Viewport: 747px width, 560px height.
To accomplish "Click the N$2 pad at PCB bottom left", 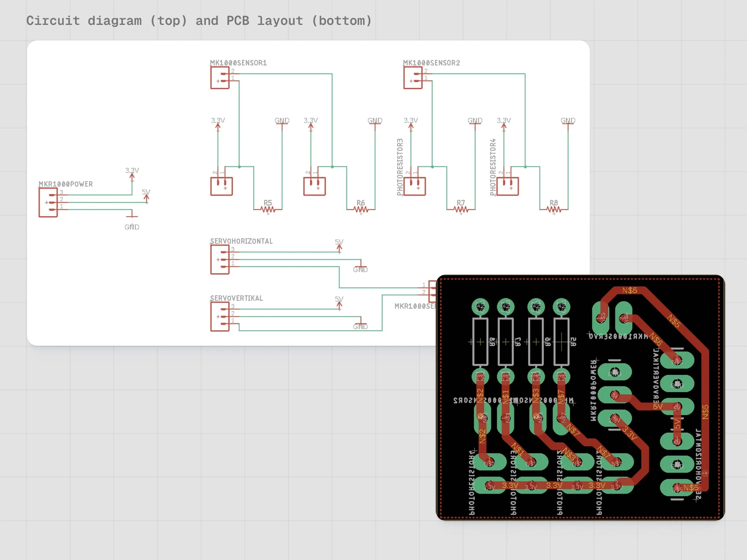I will click(x=489, y=463).
